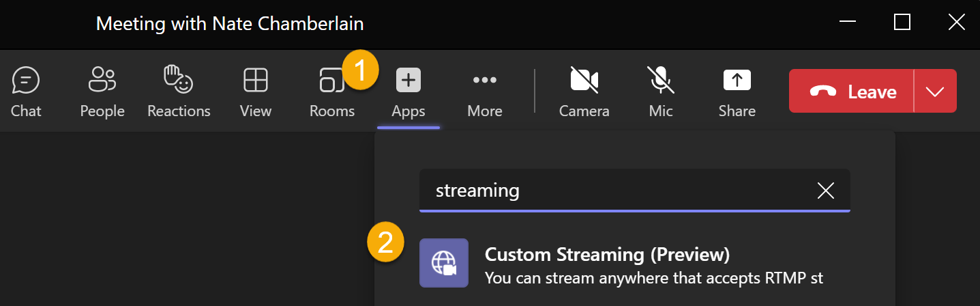Image resolution: width=980 pixels, height=306 pixels.
Task: Click into the apps search field
Action: click(614, 191)
